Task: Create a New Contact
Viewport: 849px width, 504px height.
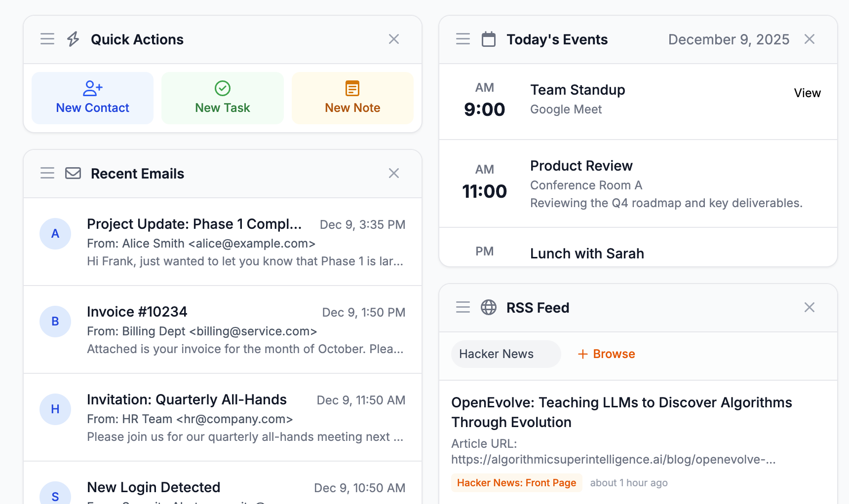Action: pos(93,98)
